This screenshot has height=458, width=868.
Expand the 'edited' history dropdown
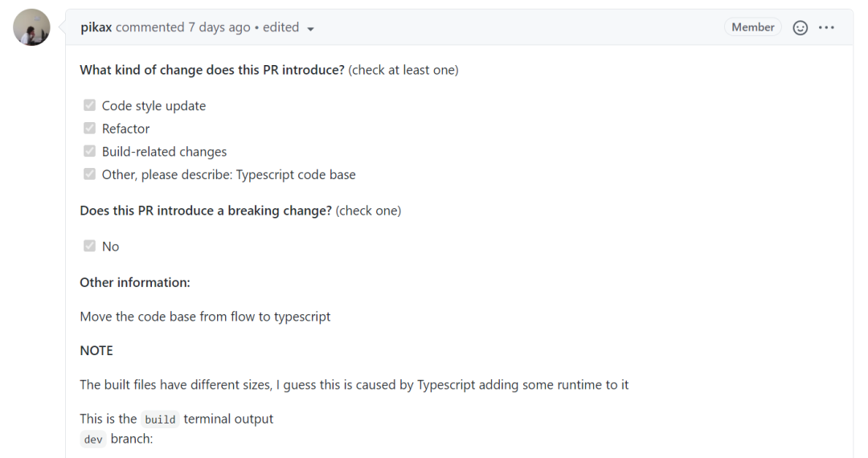tap(289, 27)
